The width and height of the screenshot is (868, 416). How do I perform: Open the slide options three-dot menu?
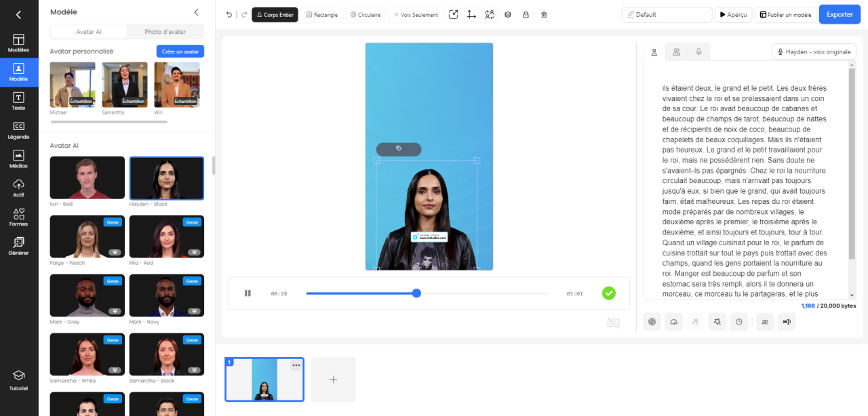click(x=296, y=365)
